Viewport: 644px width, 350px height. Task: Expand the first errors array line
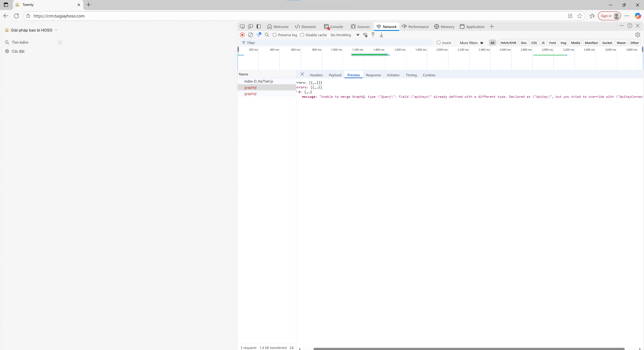[309, 83]
